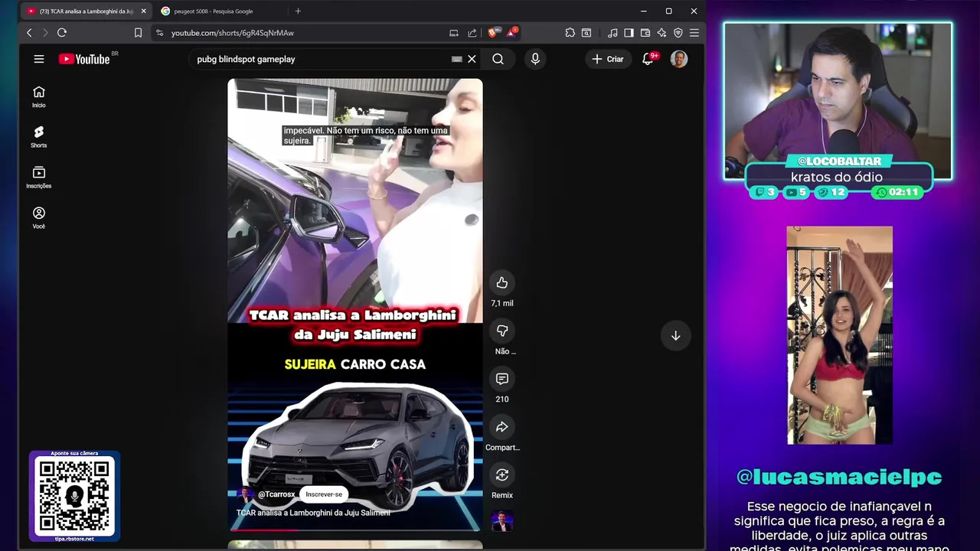This screenshot has width=980, height=551.
Task: Click the short's audio thumbnail below Remix
Action: pos(502,521)
